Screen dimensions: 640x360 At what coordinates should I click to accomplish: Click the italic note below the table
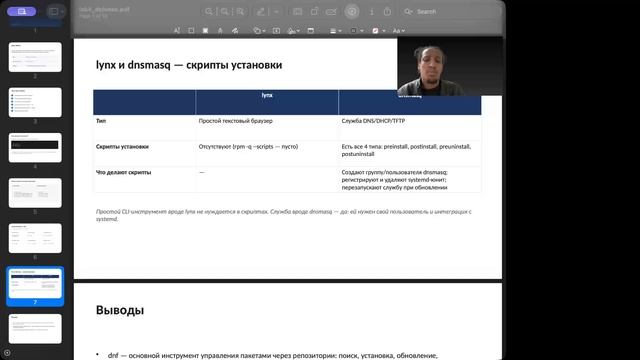(284, 215)
